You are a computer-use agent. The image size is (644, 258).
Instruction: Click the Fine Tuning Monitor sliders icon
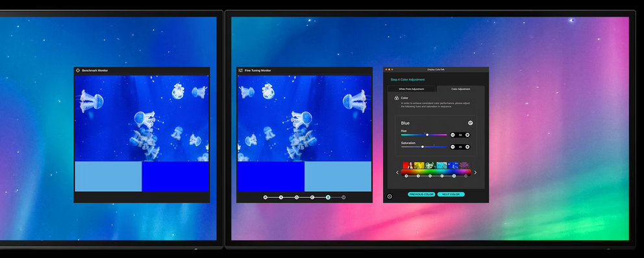(x=241, y=71)
